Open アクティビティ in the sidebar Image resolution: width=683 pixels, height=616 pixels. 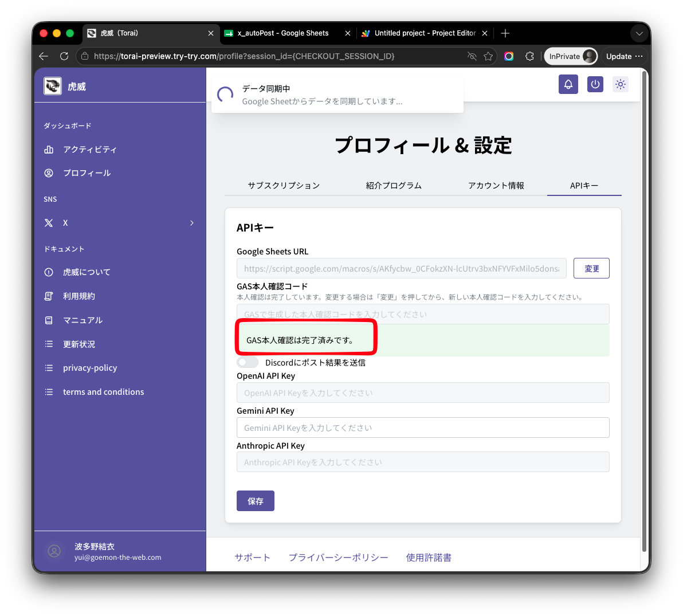click(90, 150)
